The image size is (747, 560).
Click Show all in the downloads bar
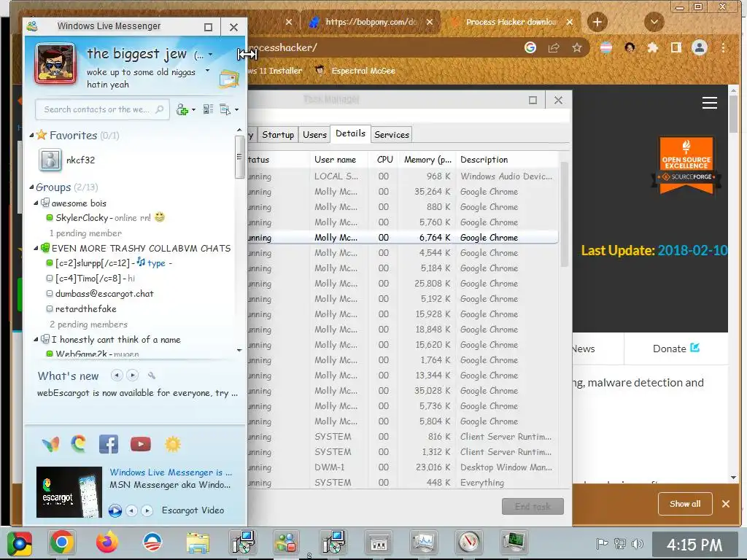pyautogui.click(x=685, y=504)
